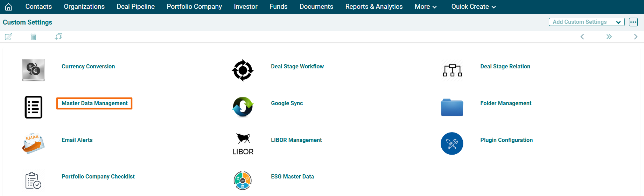Open the ESG Master Data link
Image resolution: width=644 pixels, height=196 pixels.
pos(292,177)
